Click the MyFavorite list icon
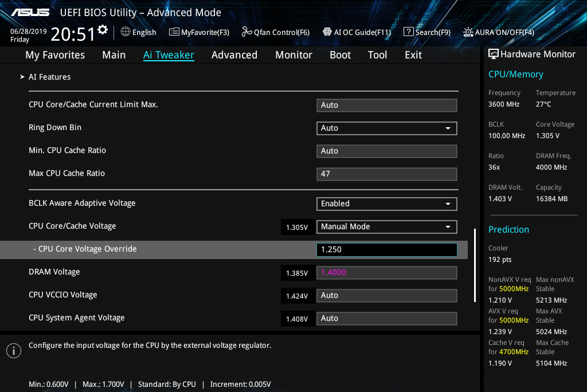587x392 pixels. (x=174, y=32)
